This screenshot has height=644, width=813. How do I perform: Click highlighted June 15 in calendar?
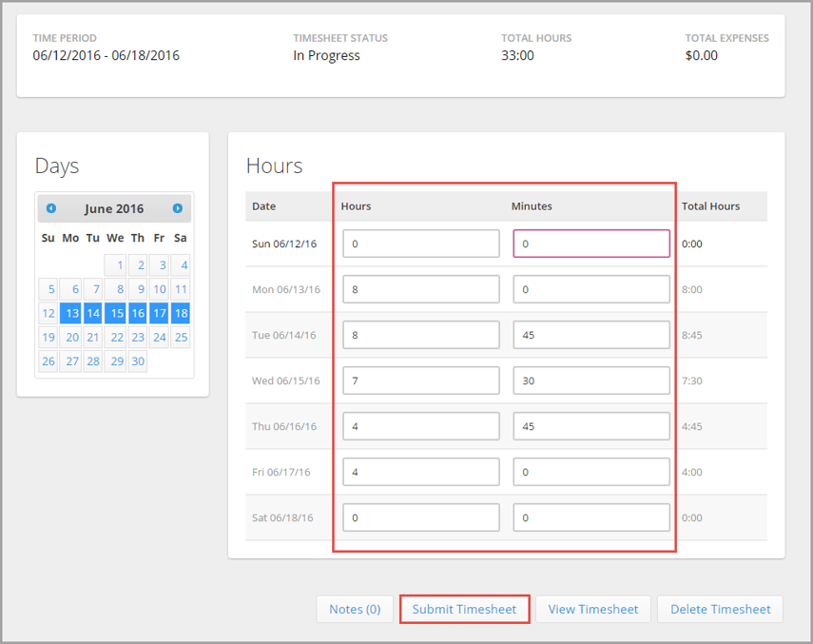click(x=116, y=313)
